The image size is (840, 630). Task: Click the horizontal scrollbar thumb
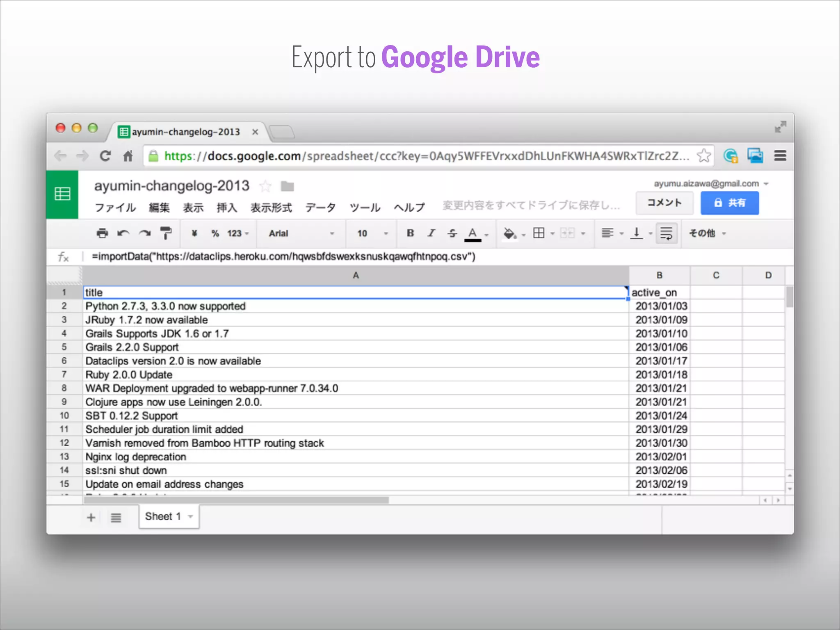click(x=236, y=500)
